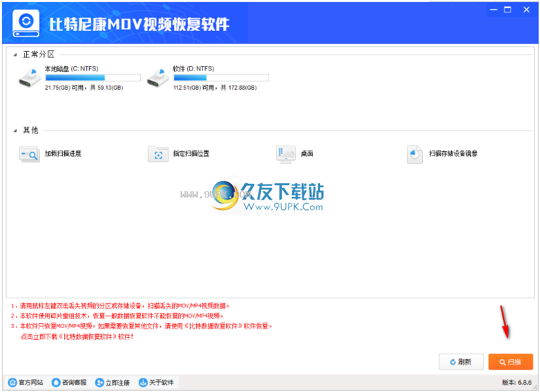This screenshot has width=540, height=392.
Task: Collapse the 正常分区 section triangle
Action: 15,55
